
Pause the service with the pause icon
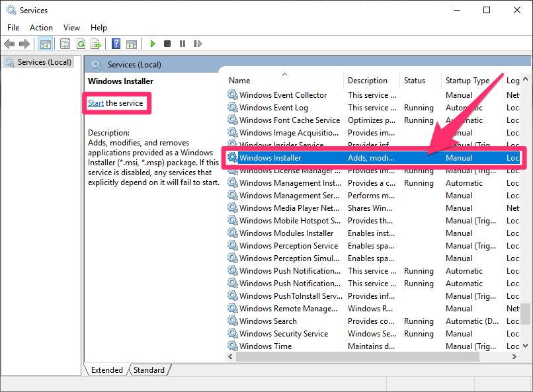[183, 44]
